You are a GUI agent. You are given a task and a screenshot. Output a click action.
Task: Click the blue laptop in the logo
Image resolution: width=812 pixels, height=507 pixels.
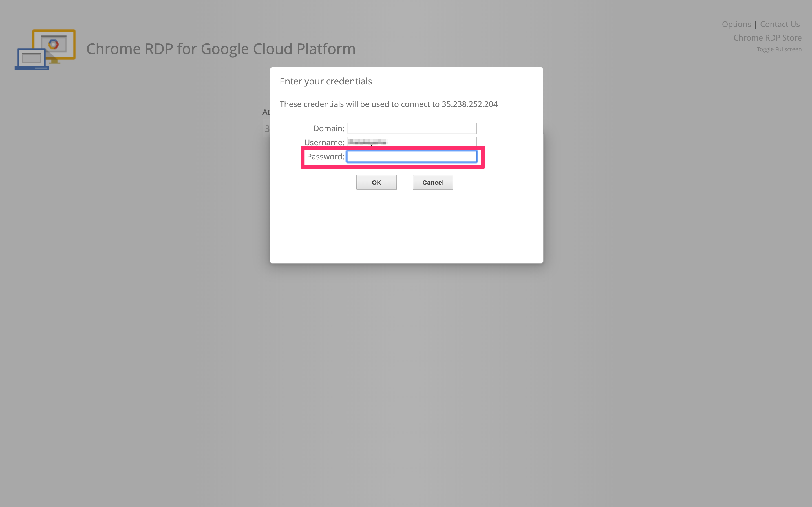tap(31, 59)
